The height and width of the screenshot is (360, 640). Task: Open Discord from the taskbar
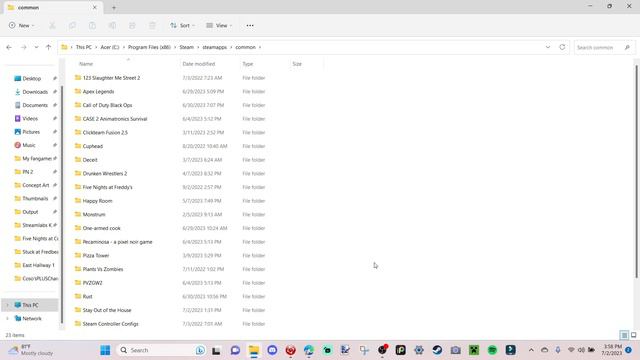point(272,350)
